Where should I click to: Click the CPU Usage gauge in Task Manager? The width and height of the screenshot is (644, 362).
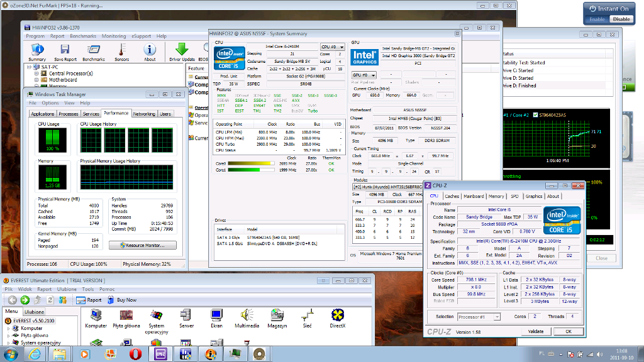tap(52, 140)
